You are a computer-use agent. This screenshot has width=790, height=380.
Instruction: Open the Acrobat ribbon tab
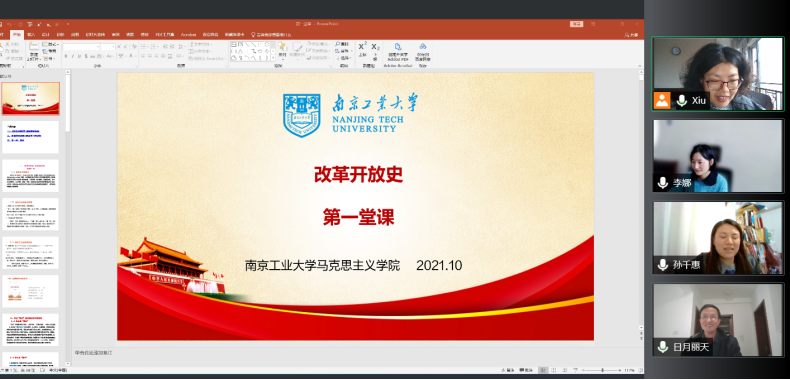(x=188, y=35)
